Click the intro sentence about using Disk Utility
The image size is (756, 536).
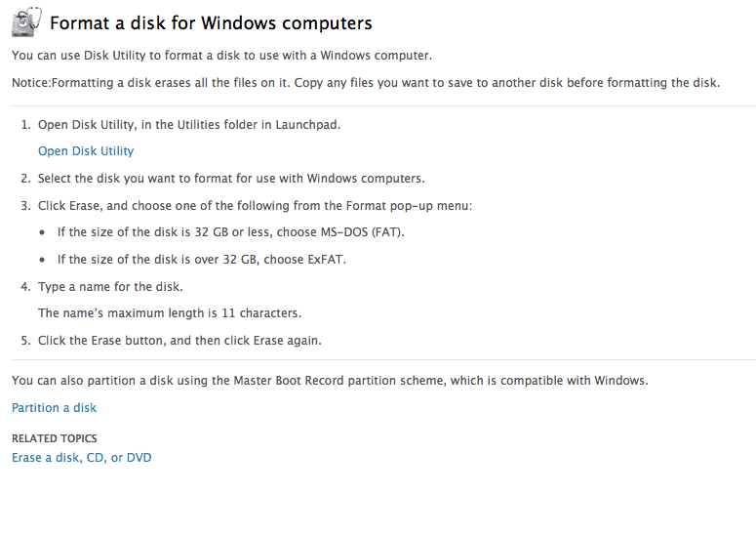coord(221,56)
